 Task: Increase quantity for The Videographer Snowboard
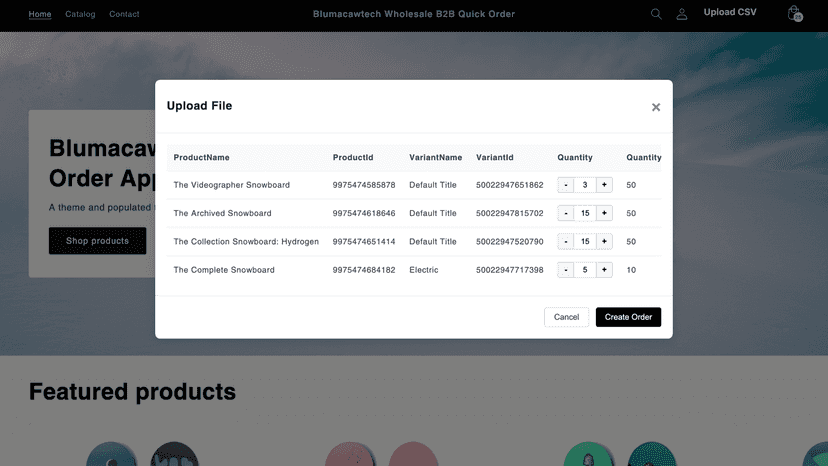pos(604,185)
